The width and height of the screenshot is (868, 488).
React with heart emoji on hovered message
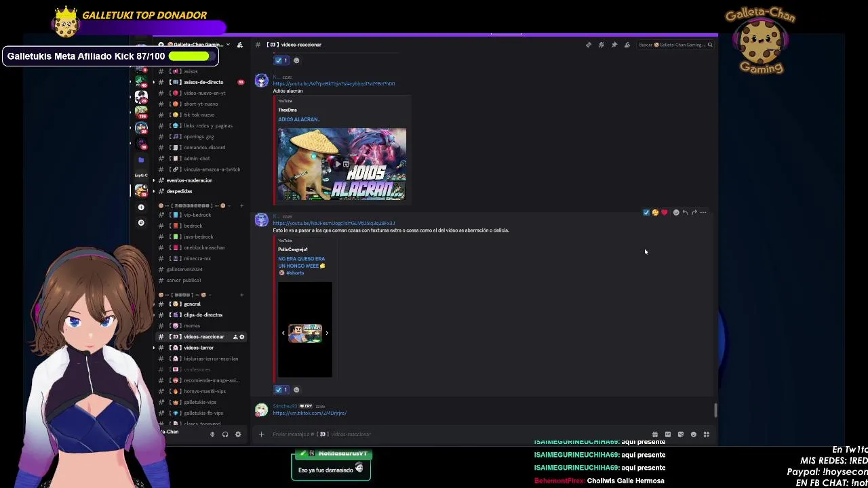[x=664, y=212]
